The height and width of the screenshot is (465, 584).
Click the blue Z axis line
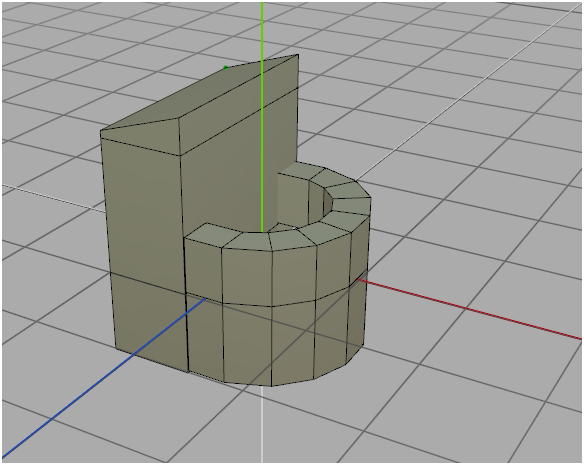point(104,378)
